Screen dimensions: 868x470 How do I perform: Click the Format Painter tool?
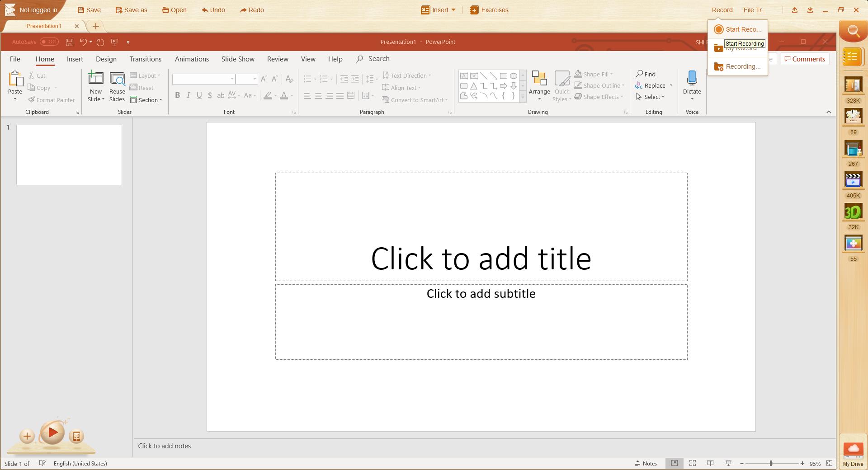click(x=52, y=100)
